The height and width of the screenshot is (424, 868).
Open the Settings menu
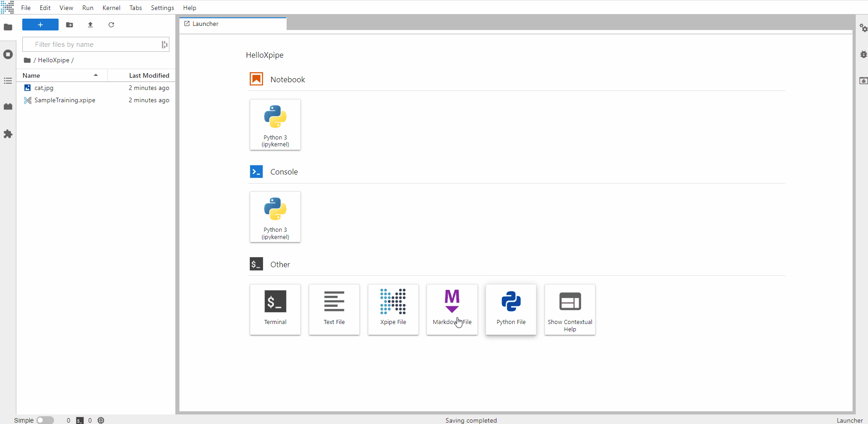tap(162, 8)
